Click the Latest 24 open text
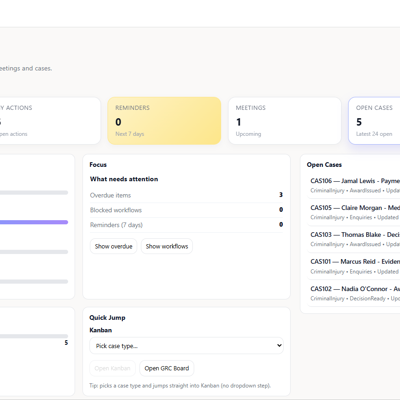The image size is (400, 400). pyautogui.click(x=374, y=134)
